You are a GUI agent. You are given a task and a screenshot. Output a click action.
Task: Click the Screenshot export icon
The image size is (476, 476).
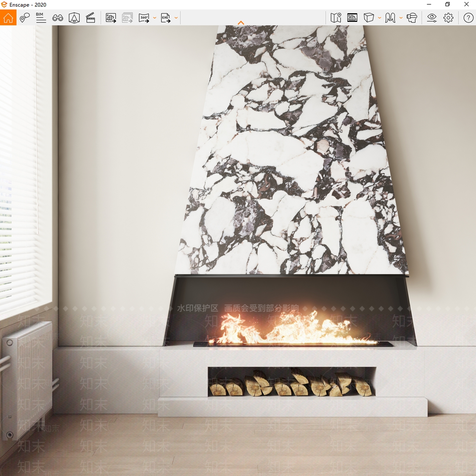point(111,18)
